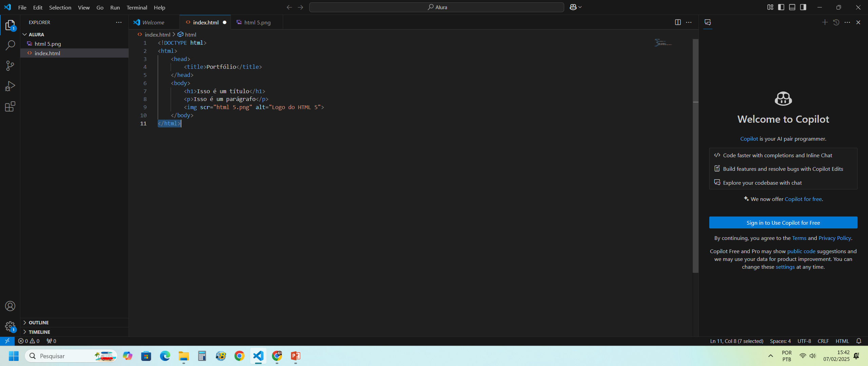
Task: Open the File menu
Action: 22,7
